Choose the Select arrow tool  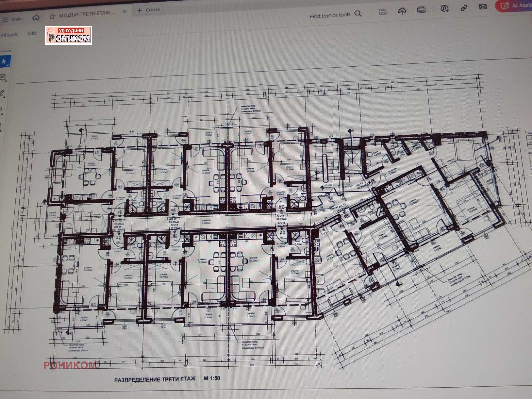[4, 62]
